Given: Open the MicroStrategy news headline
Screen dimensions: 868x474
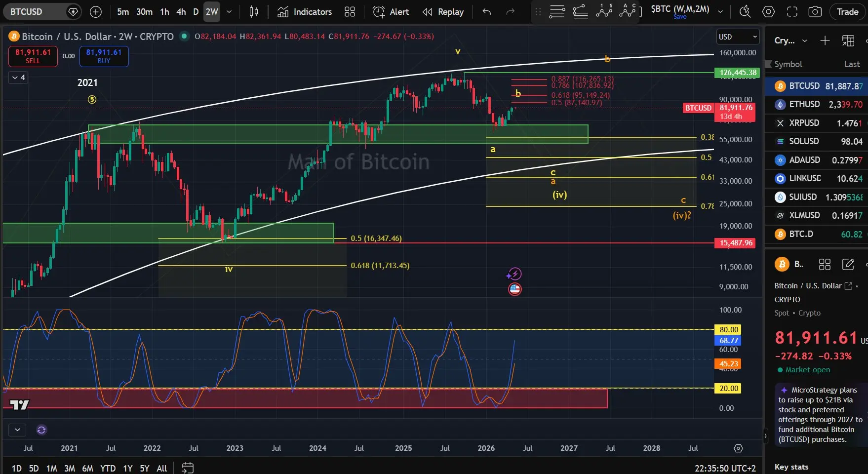Looking at the screenshot, I should point(820,415).
